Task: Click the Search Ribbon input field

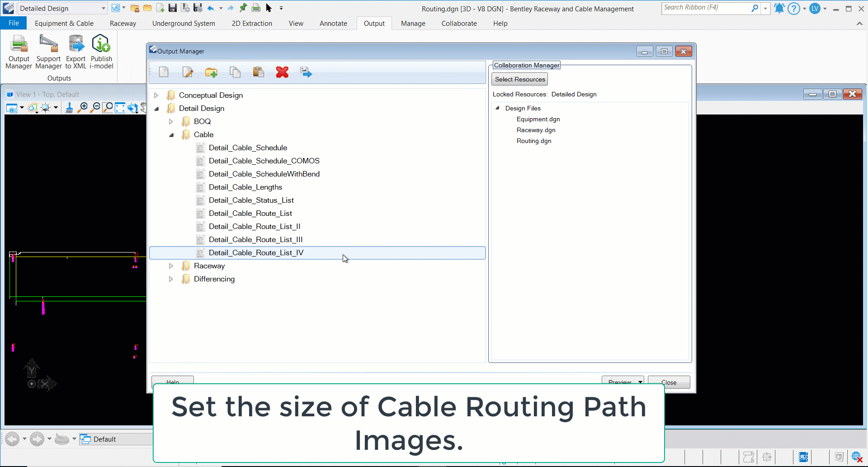Action: 706,8
